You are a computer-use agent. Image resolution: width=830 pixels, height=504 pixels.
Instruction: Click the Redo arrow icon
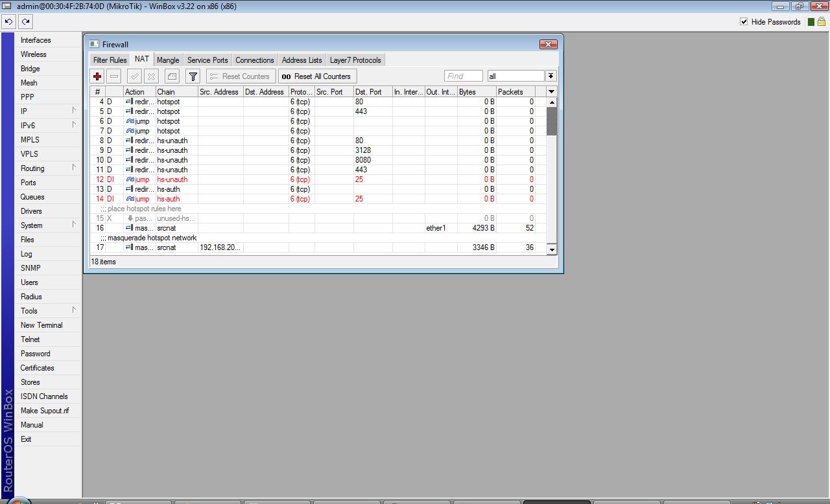pos(25,21)
